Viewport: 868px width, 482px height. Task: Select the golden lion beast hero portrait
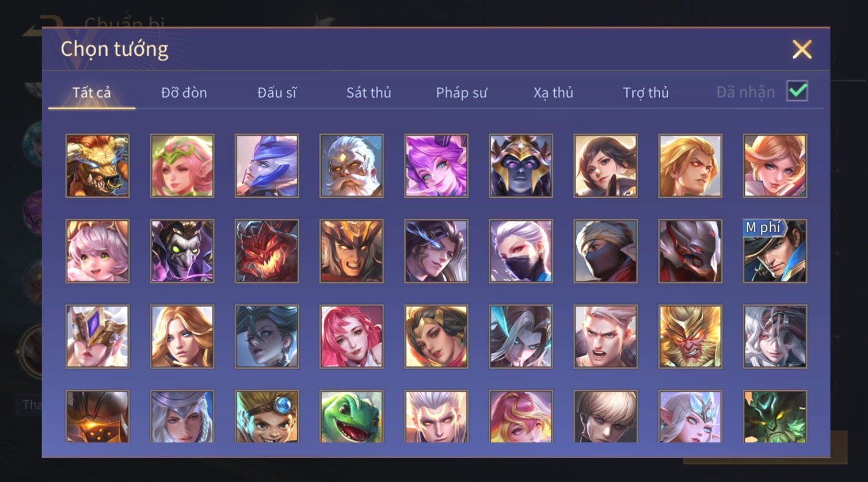97,166
